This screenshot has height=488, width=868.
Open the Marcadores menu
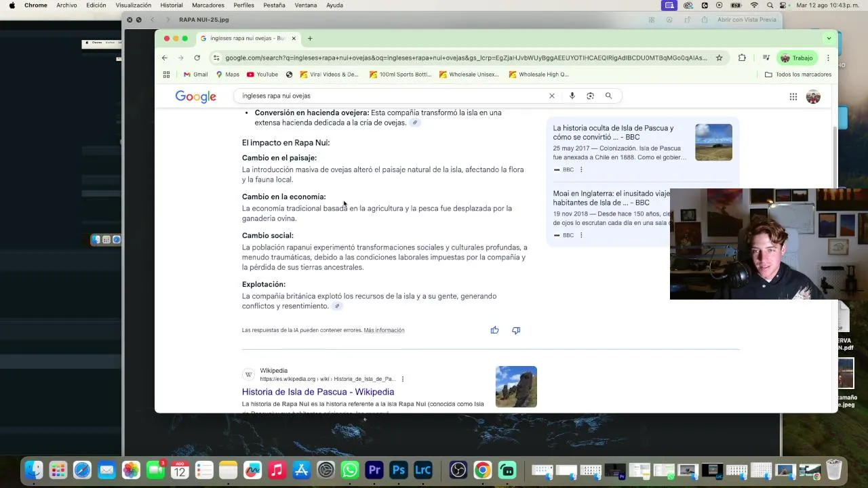tap(208, 5)
